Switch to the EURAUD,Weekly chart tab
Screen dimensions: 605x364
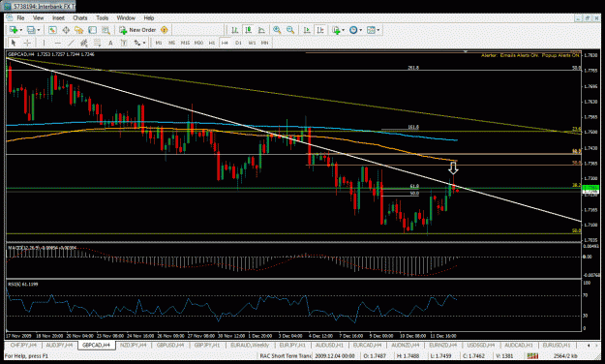[250, 345]
